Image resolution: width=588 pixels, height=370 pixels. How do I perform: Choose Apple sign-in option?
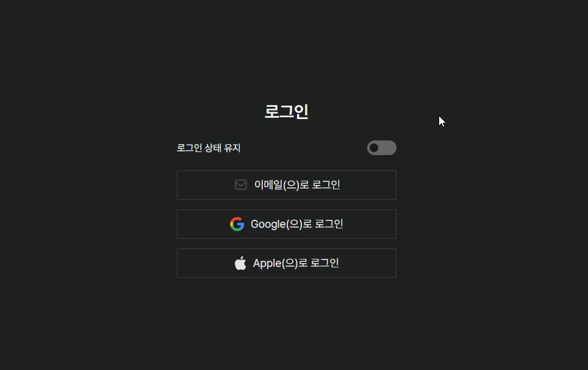(x=287, y=263)
